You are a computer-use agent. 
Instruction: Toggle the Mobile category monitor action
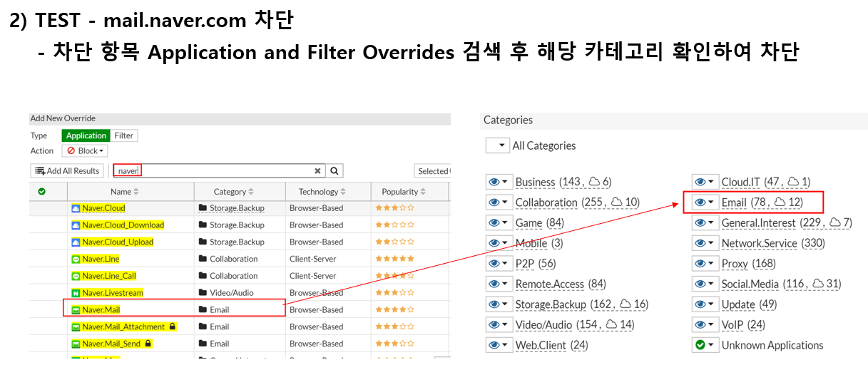[499, 243]
